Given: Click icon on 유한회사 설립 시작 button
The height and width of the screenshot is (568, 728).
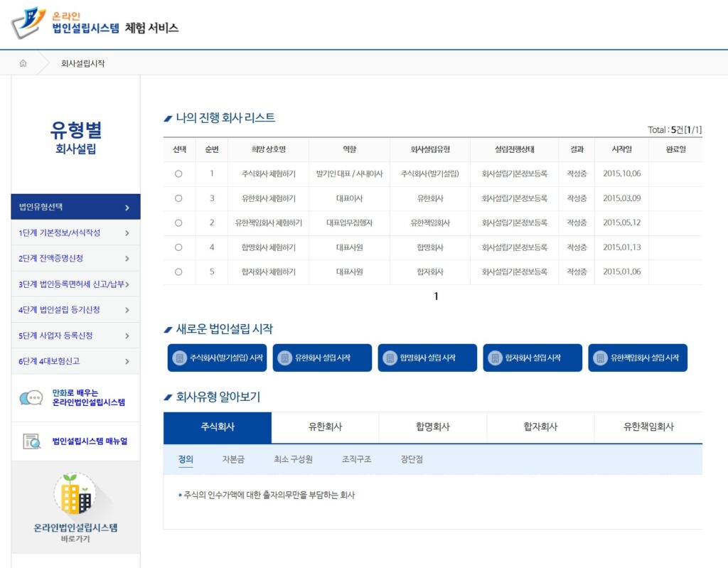Looking at the screenshot, I should point(284,358).
